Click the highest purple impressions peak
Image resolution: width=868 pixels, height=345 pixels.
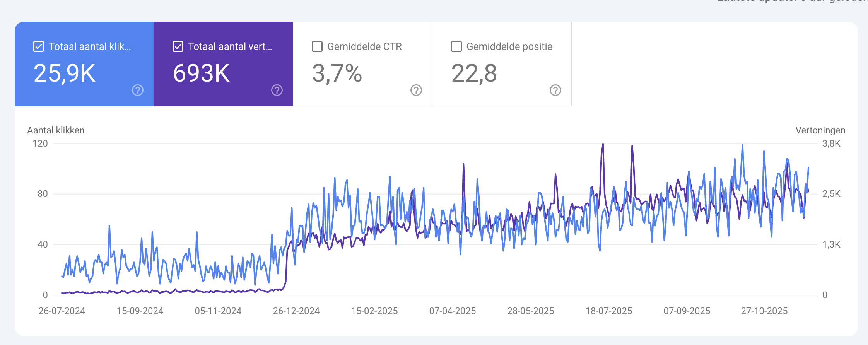[603, 145]
